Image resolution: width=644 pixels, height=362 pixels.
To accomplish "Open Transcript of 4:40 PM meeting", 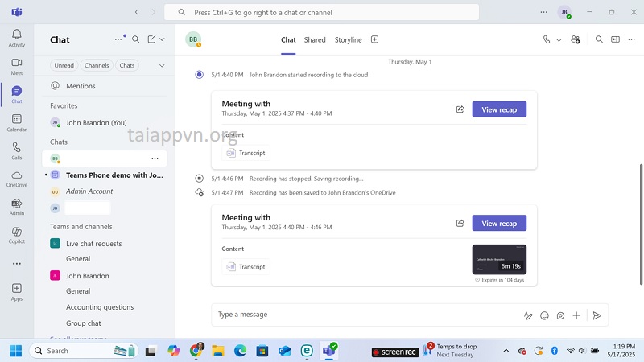I will (x=246, y=266).
